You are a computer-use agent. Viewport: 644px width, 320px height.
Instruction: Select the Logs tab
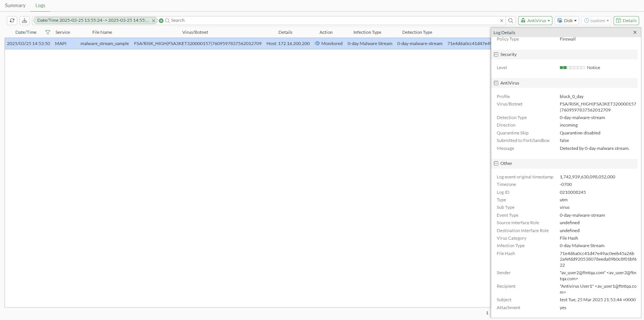40,5
